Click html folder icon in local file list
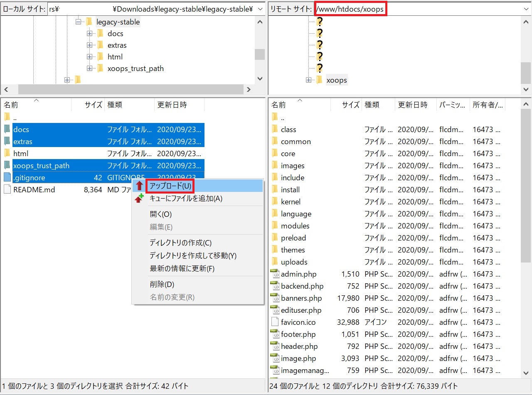 coord(7,153)
